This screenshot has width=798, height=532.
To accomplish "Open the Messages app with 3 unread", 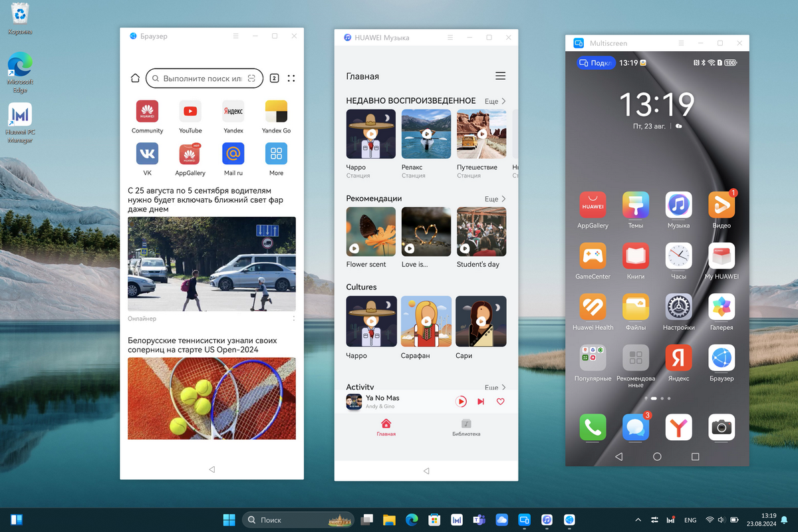I will click(x=636, y=427).
